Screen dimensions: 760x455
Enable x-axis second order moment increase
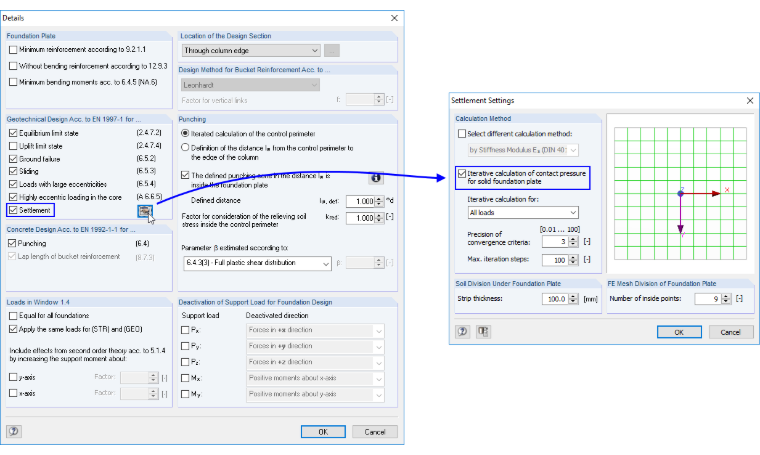click(13, 393)
